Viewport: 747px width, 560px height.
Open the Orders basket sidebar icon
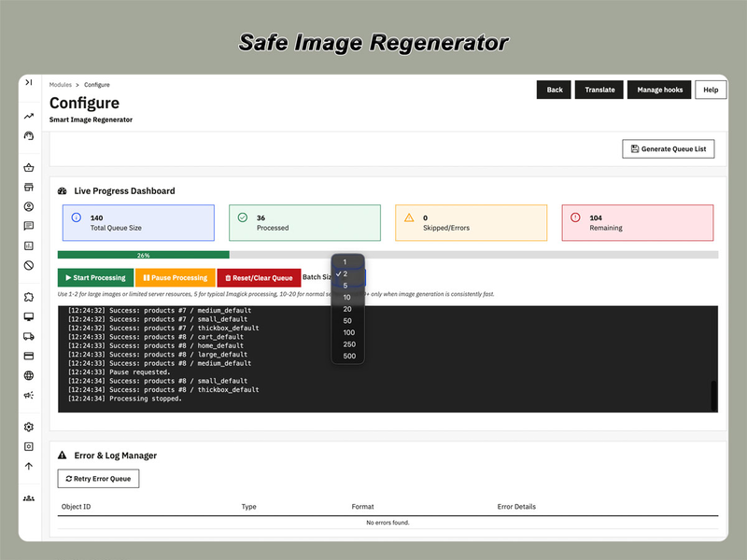[x=29, y=167]
